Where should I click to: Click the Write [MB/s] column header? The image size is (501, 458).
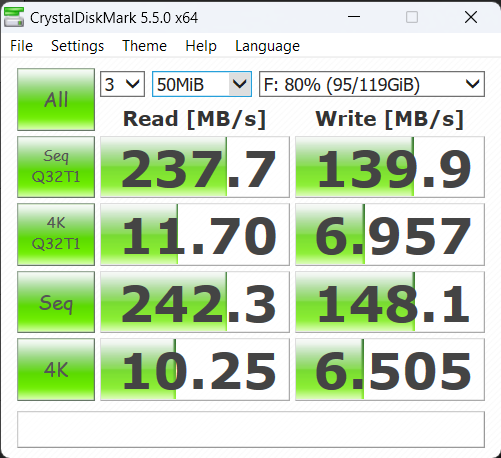pyautogui.click(x=390, y=119)
